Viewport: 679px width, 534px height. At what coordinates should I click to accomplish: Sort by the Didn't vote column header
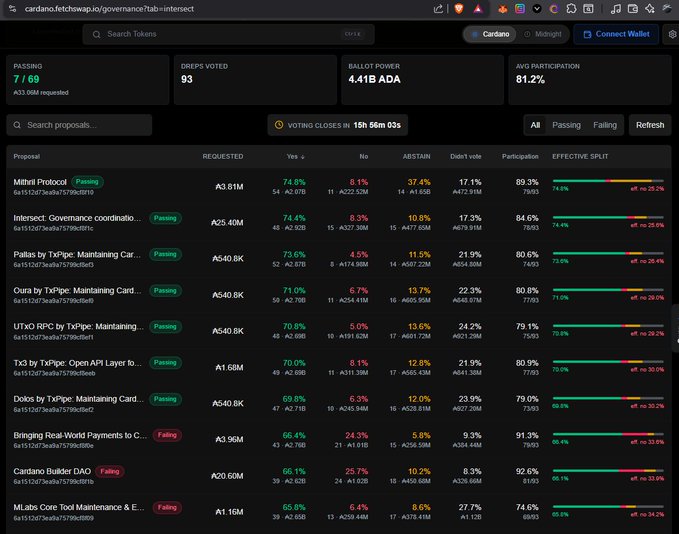coord(466,156)
